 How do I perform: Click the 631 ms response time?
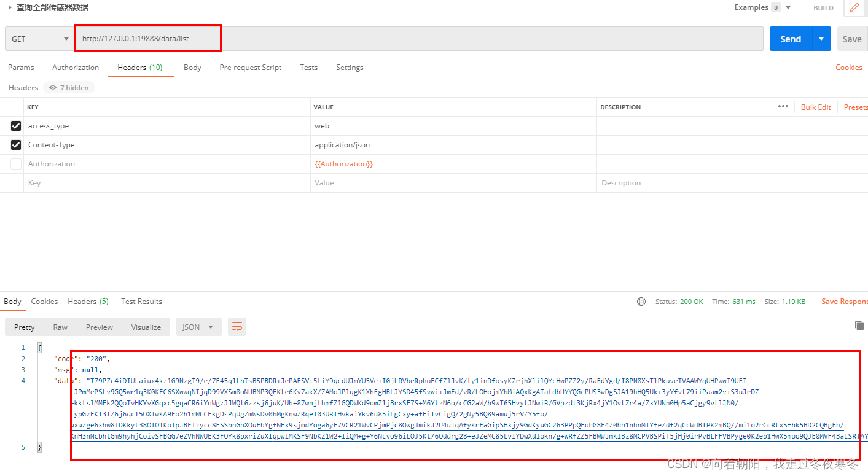point(743,302)
